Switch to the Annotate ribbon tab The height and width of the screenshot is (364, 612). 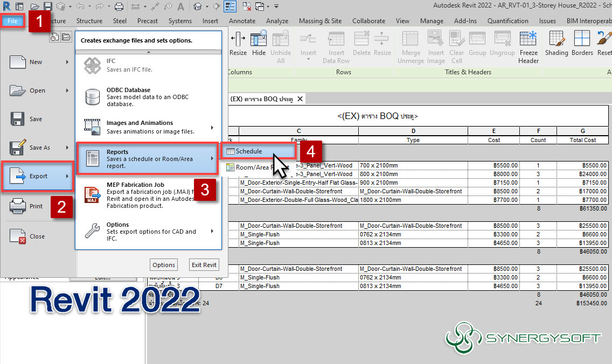pyautogui.click(x=242, y=21)
